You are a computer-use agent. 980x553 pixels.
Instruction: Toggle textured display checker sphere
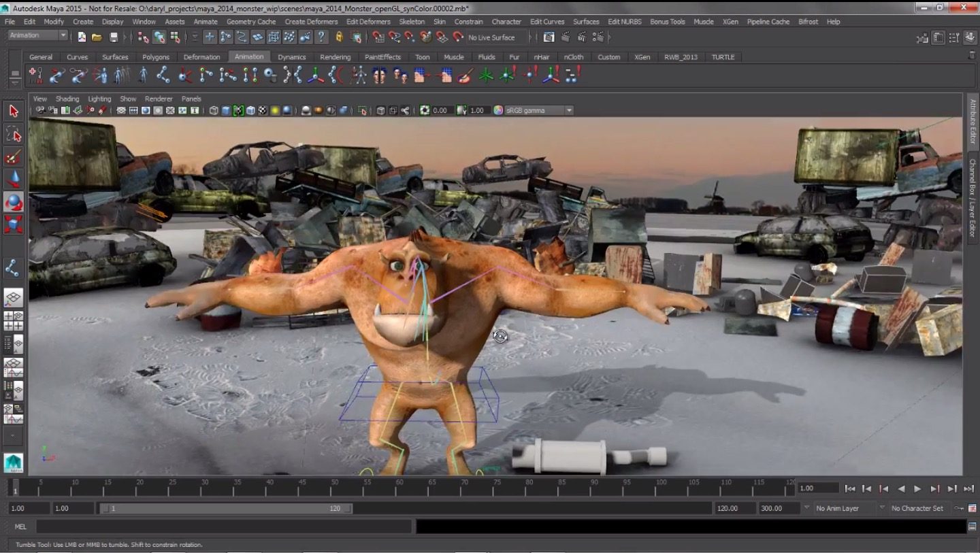[x=263, y=110]
